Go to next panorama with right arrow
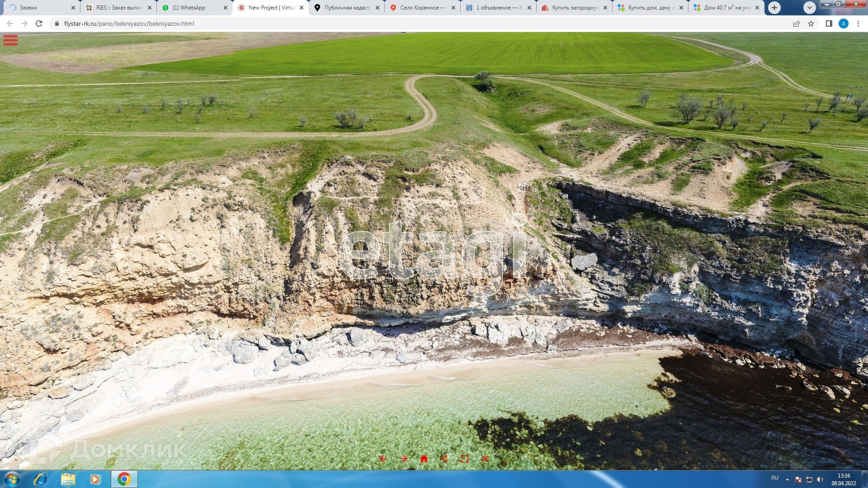Screen dimensions: 868x488 [x=403, y=459]
